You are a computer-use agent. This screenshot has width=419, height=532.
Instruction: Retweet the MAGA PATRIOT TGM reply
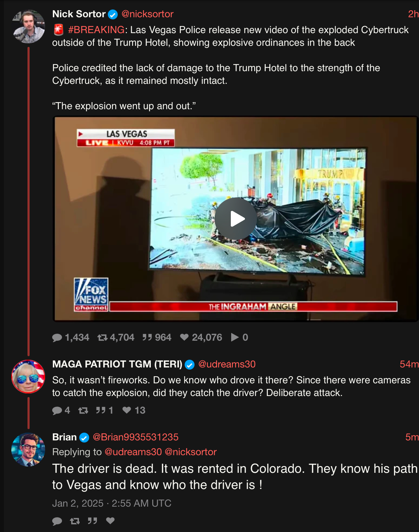click(83, 410)
